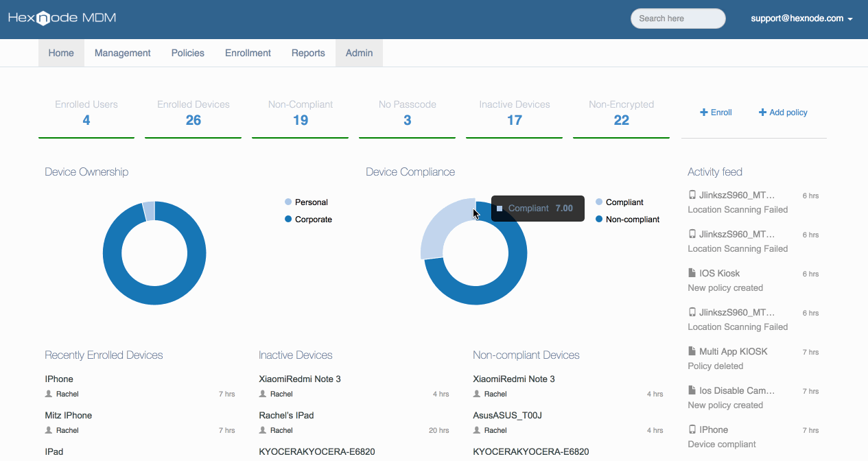The image size is (868, 461).
Task: Open the Reports menu
Action: coord(308,53)
